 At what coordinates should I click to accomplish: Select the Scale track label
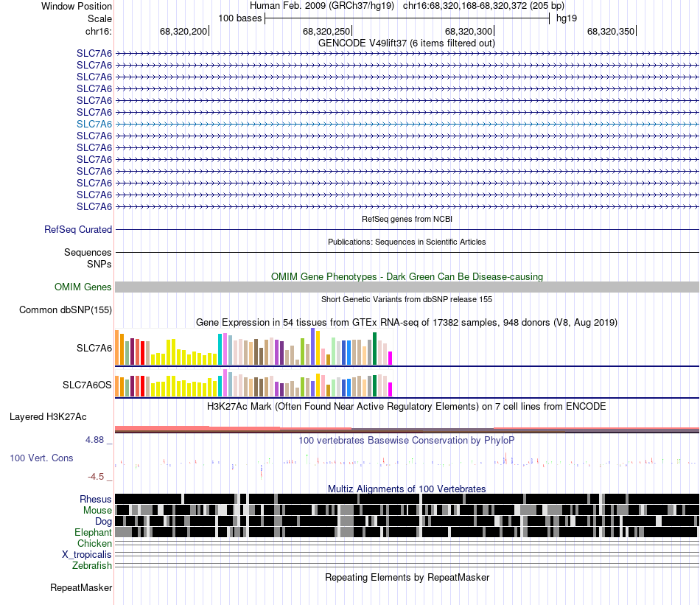point(99,18)
